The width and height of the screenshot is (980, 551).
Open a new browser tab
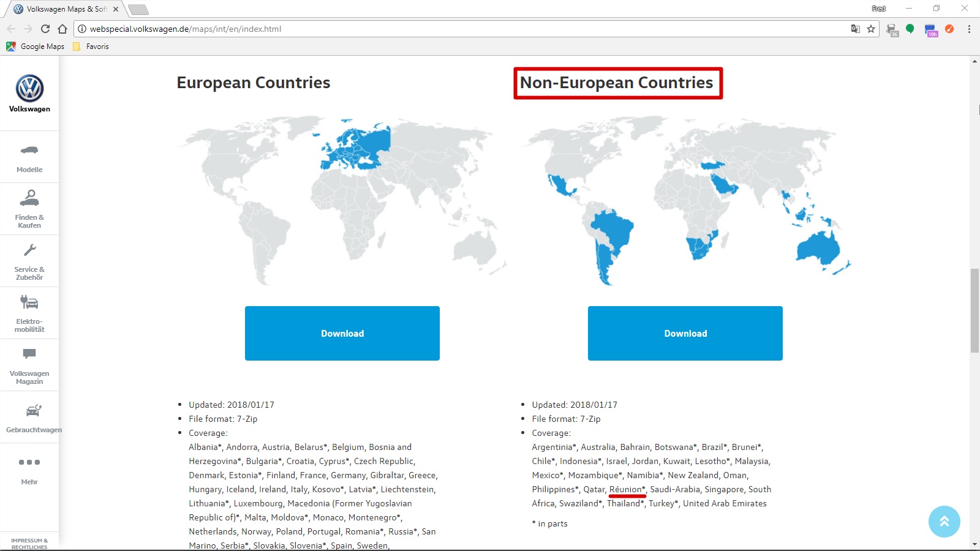pos(138,9)
